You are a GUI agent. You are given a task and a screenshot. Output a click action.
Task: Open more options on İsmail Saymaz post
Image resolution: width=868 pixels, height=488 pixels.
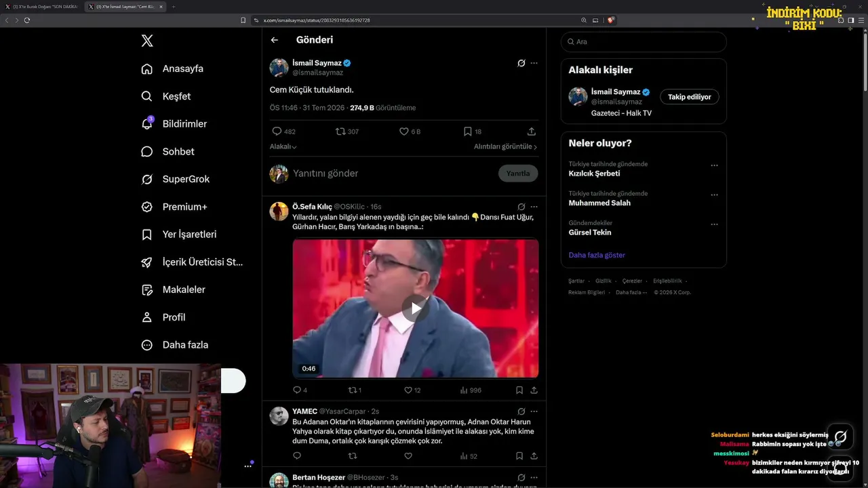[534, 63]
